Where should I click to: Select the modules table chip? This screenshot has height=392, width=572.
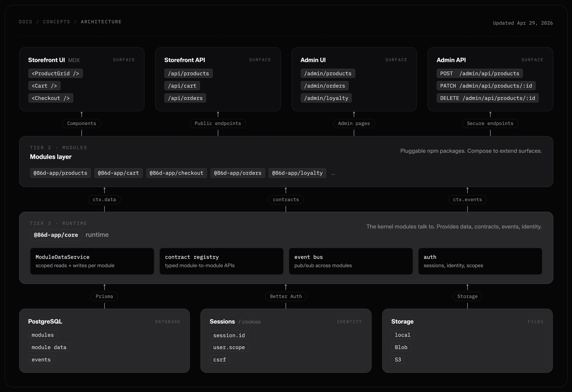coord(43,335)
